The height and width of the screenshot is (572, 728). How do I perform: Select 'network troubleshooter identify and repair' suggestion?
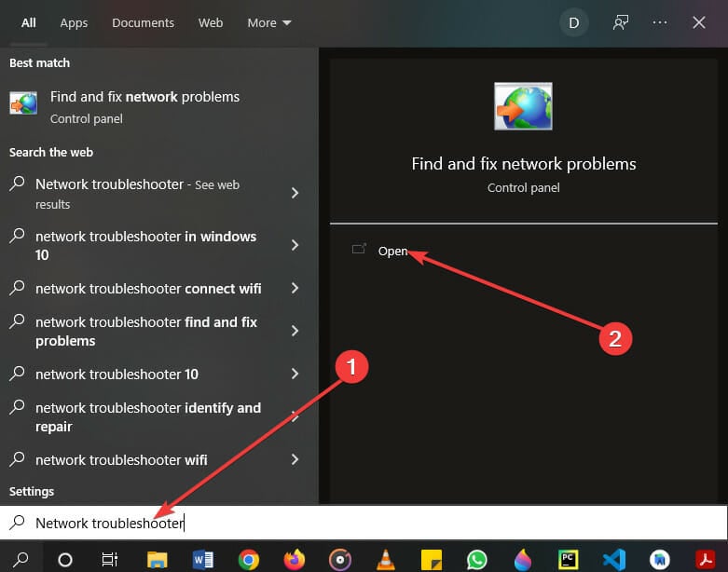(x=159, y=416)
